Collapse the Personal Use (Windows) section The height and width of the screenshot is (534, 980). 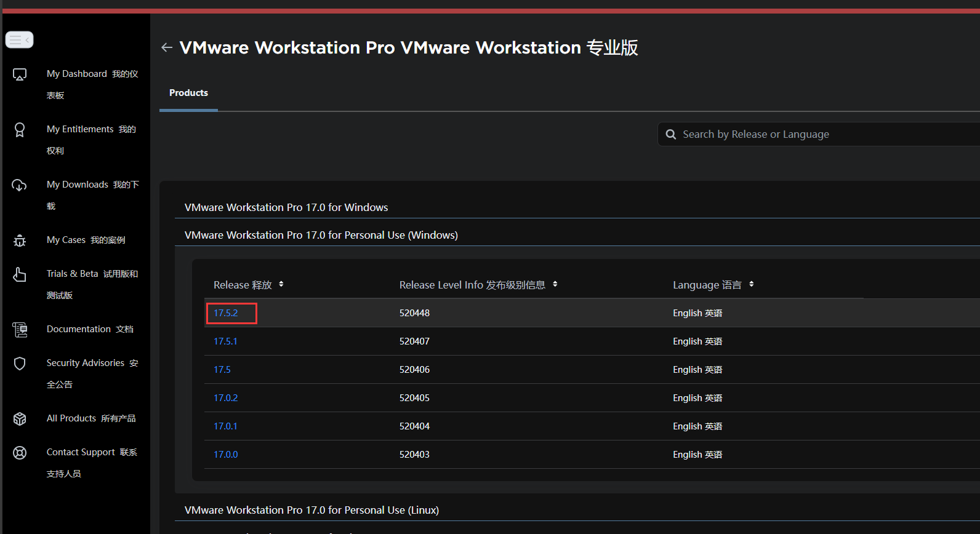[x=321, y=235]
